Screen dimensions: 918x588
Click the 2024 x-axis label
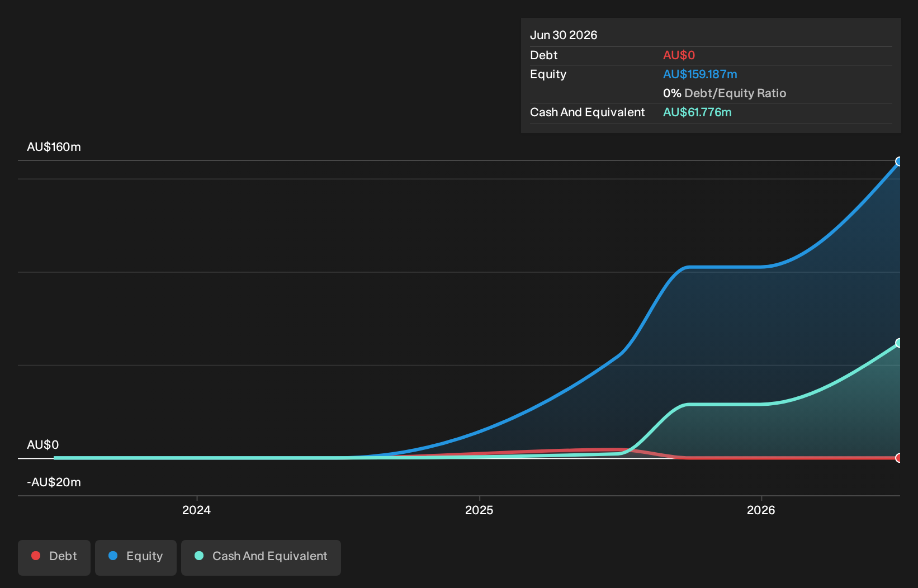click(197, 510)
